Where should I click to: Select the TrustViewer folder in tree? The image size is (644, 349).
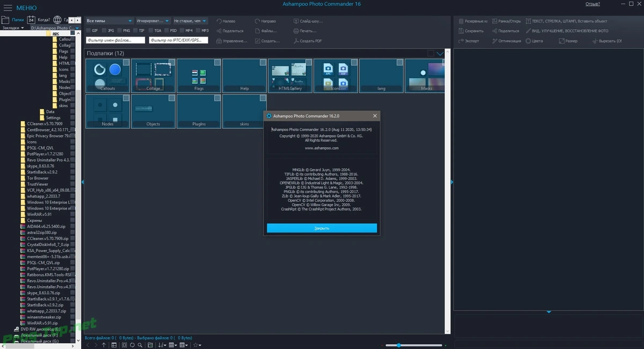[x=37, y=184]
